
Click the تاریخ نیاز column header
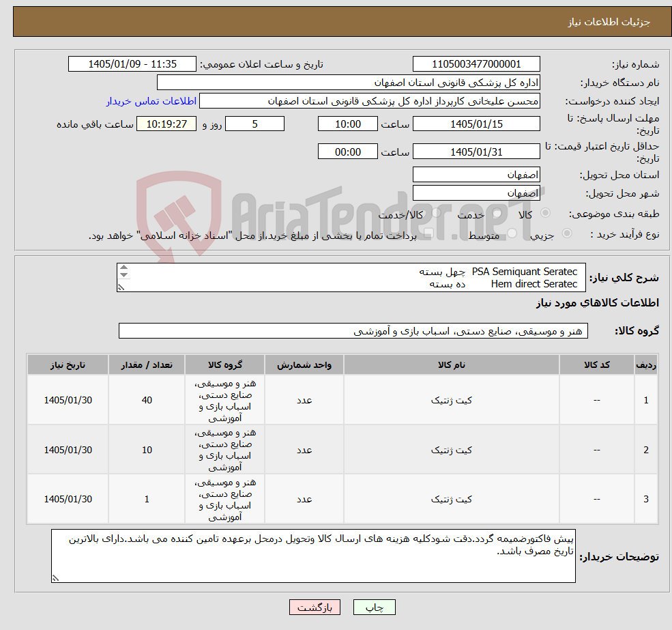pos(68,364)
